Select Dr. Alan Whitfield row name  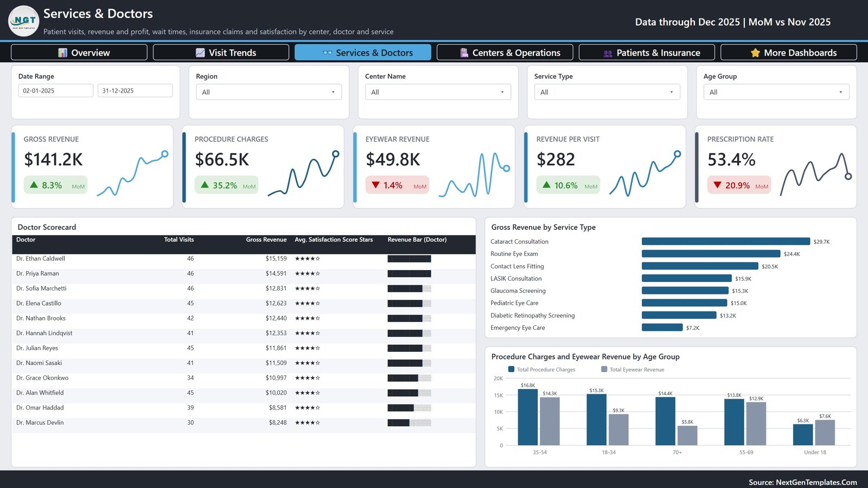pos(40,393)
